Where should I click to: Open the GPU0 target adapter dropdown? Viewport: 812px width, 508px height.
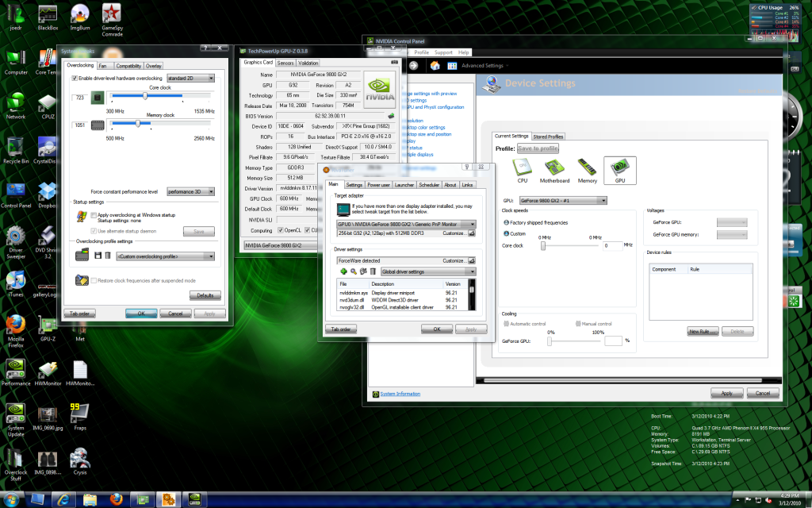406,225
